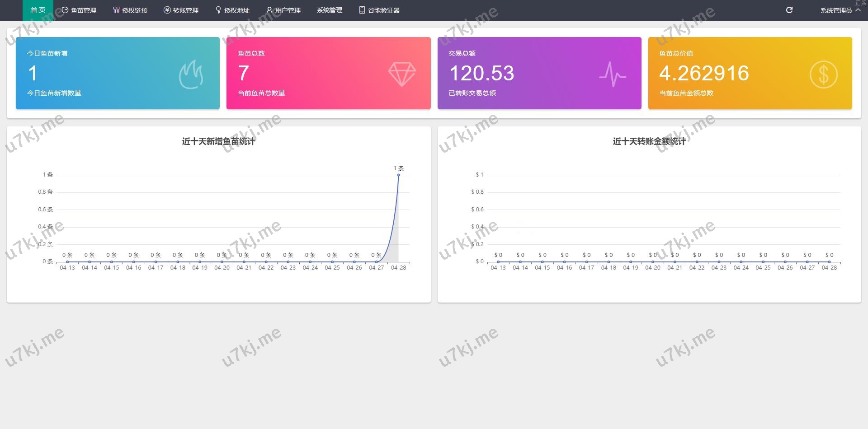Open the 系统管理 menu
This screenshot has height=429, width=868.
click(x=329, y=10)
